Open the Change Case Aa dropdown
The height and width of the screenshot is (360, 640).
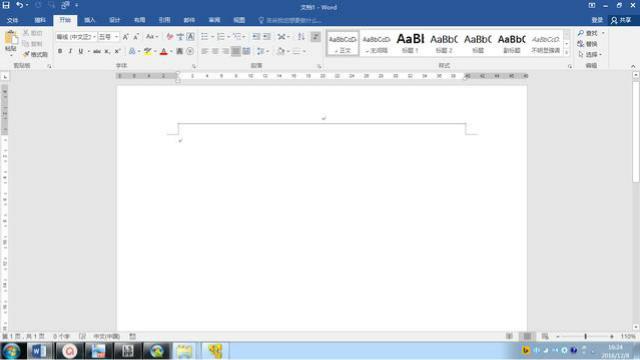click(x=152, y=37)
